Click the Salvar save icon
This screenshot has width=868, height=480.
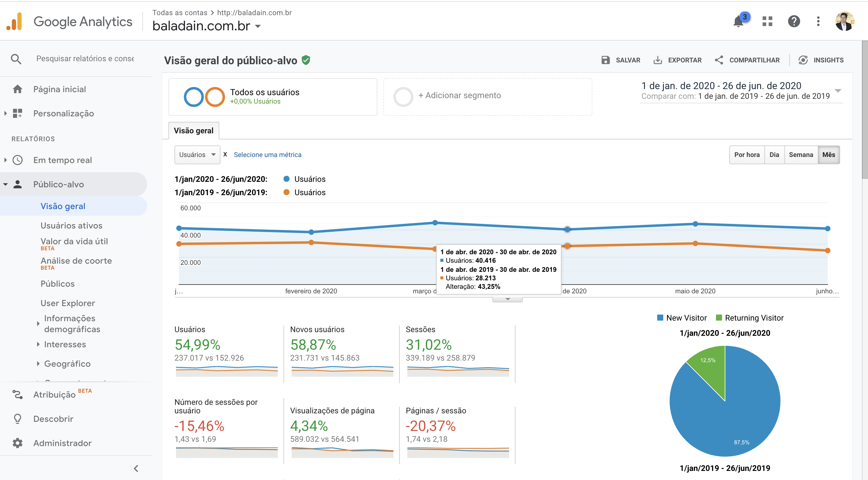[605, 60]
